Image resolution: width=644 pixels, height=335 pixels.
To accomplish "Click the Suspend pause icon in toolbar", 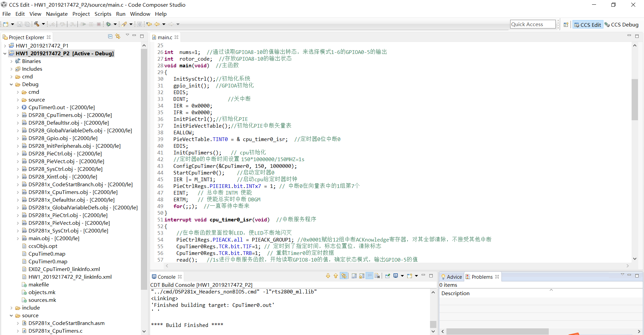I will [x=91, y=24].
